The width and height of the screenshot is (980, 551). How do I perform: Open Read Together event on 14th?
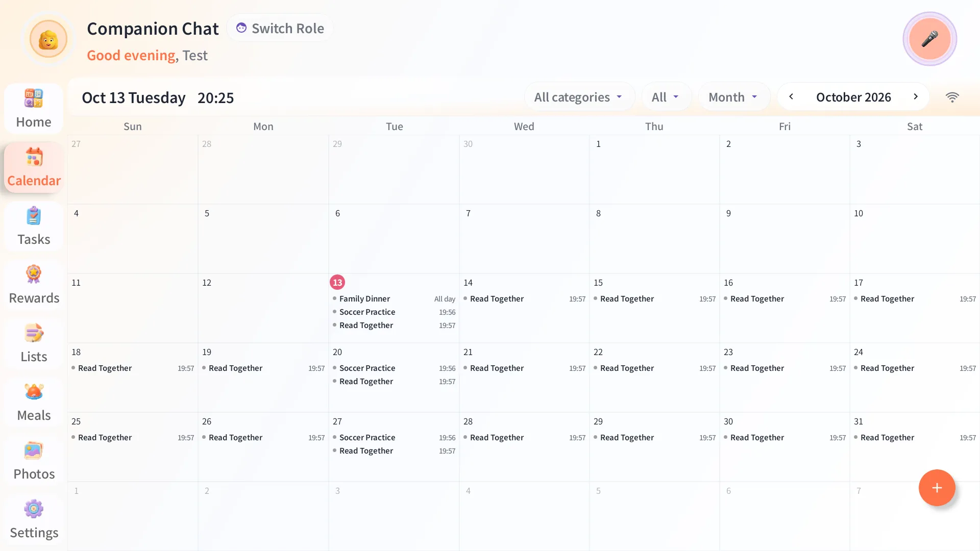(524, 299)
